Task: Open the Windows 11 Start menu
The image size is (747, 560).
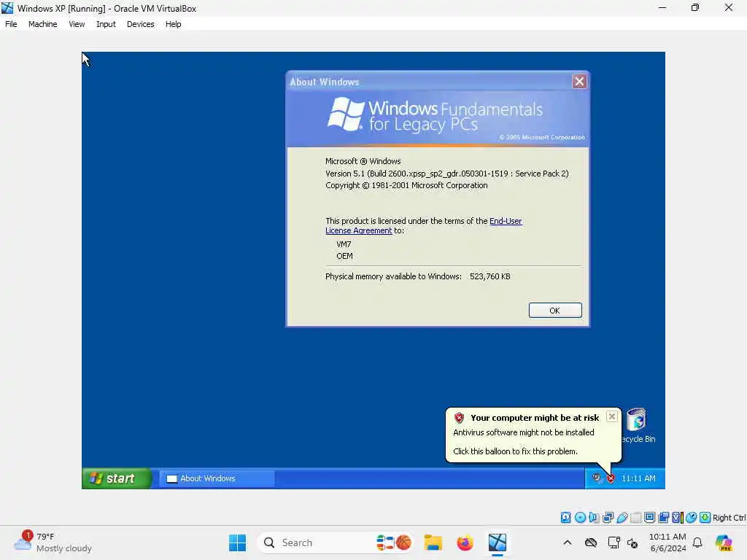Action: click(x=237, y=542)
